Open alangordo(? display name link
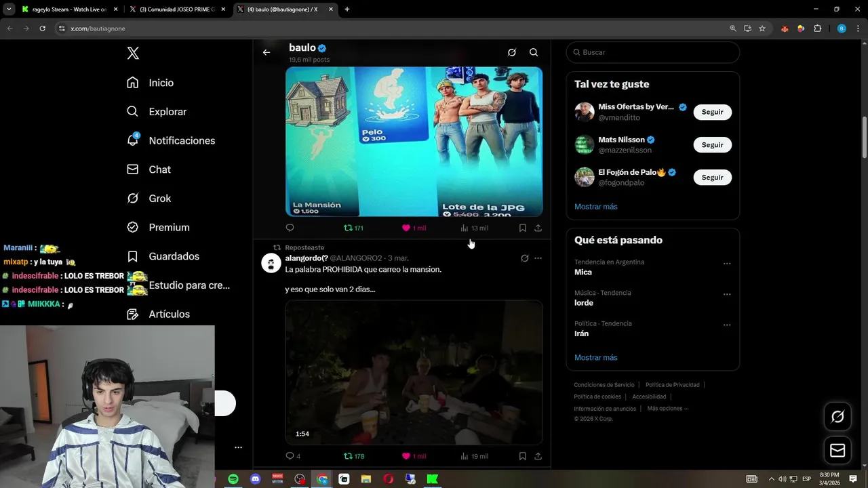This screenshot has width=868, height=488. click(307, 258)
